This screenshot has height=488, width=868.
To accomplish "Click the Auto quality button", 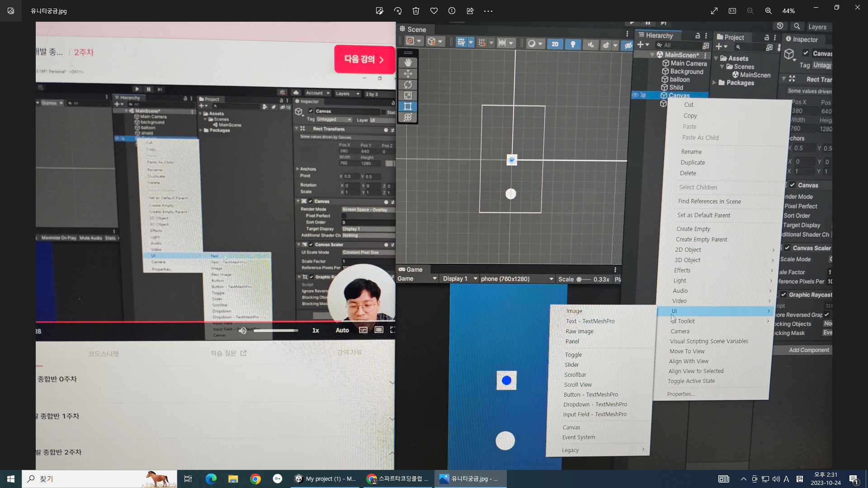I will pyautogui.click(x=342, y=330).
